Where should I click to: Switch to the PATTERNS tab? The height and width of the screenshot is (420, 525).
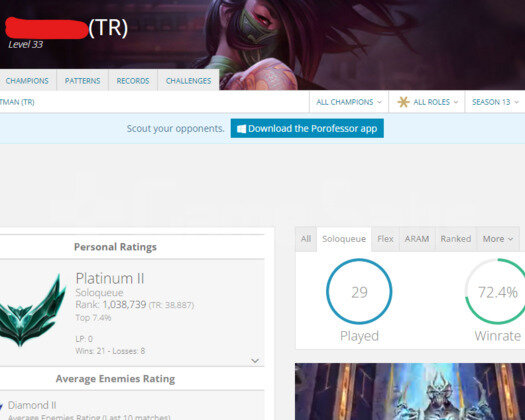[82, 81]
